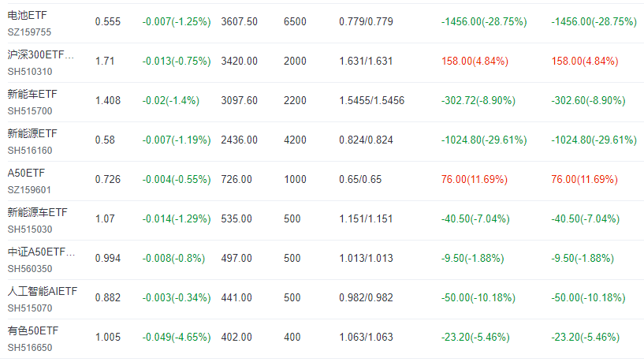Click cost price 1.013/1.013
The height and width of the screenshot is (362, 644).
[x=366, y=259]
